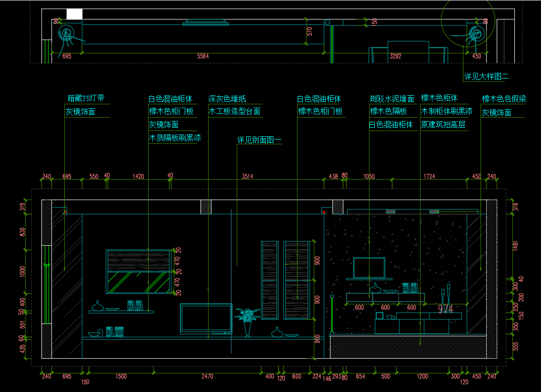Select the 橡木色包假梁 annotation
Viewport: 541px width, 392px height.
[504, 99]
